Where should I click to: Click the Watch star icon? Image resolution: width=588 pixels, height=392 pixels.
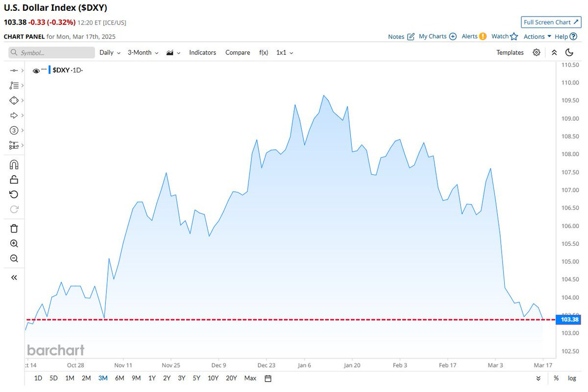[514, 36]
